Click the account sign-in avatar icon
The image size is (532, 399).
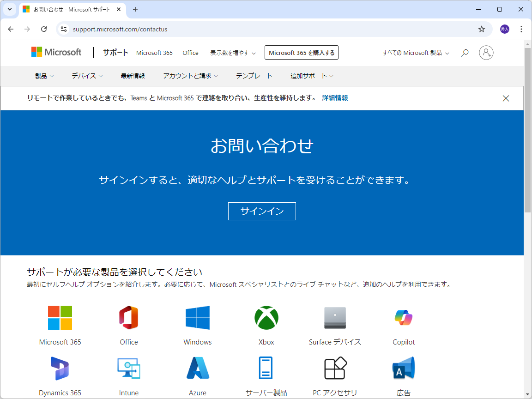pyautogui.click(x=486, y=53)
